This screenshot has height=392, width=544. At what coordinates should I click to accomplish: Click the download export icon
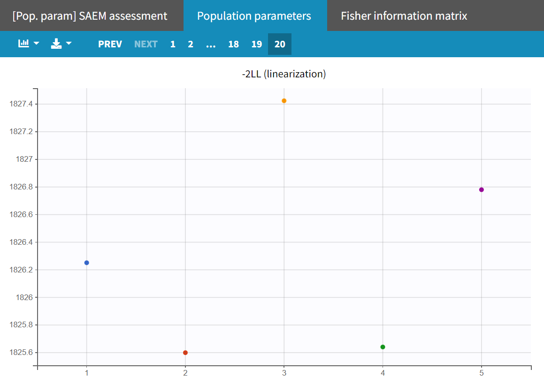(x=56, y=44)
